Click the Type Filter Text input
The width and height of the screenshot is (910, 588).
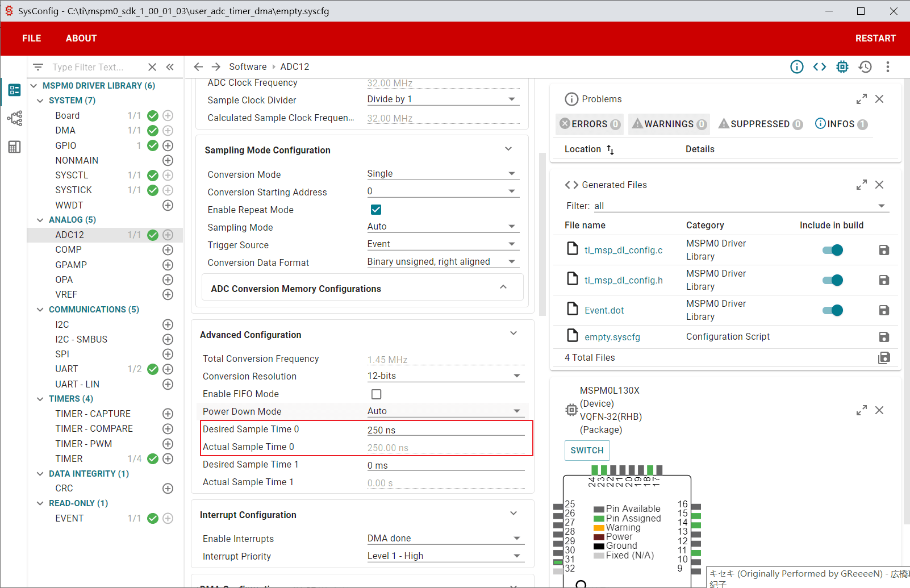[97, 67]
